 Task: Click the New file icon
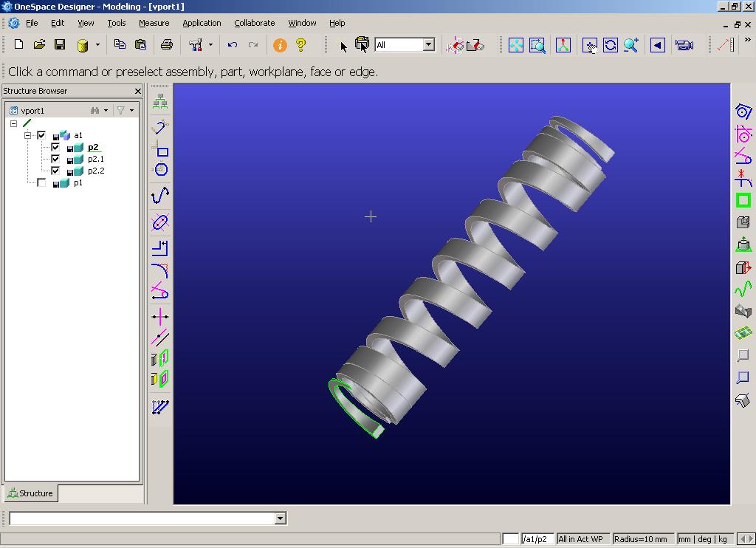18,45
